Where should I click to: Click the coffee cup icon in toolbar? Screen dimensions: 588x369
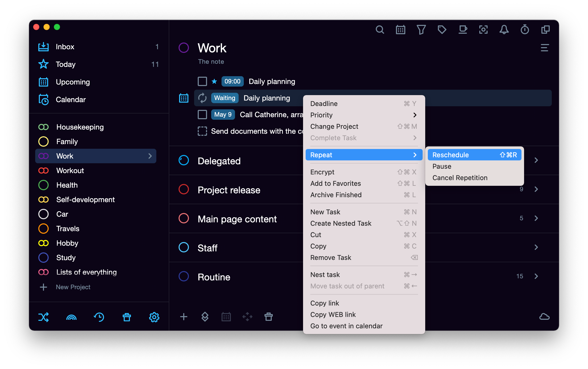coord(462,30)
